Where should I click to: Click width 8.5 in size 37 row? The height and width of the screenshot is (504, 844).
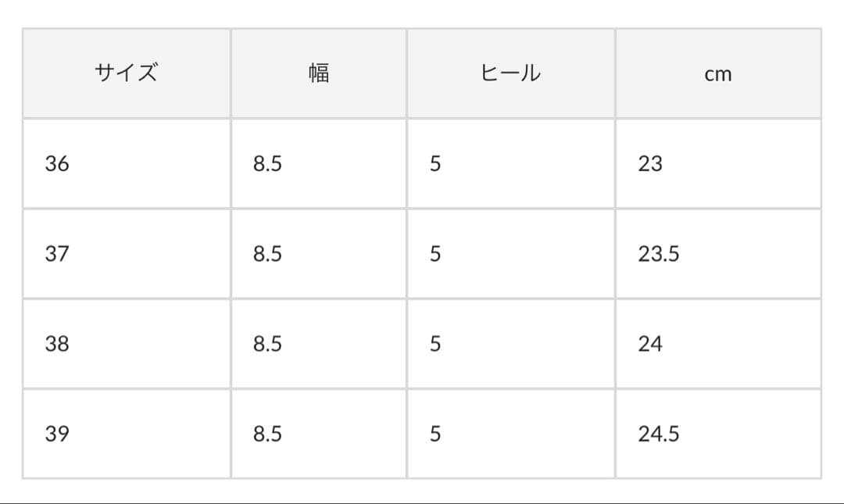267,254
